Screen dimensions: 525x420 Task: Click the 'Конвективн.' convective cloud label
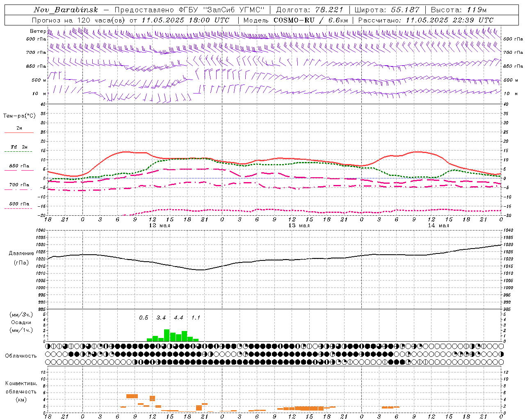click(x=21, y=383)
